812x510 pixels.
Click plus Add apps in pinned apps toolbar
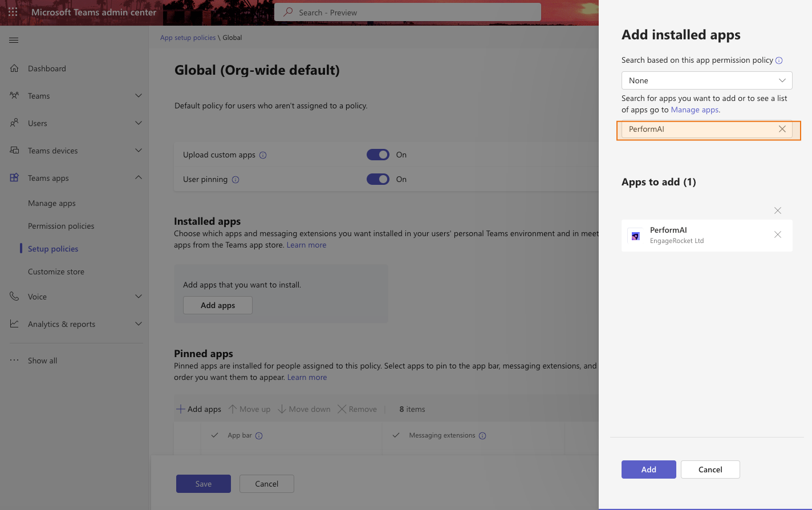click(198, 409)
